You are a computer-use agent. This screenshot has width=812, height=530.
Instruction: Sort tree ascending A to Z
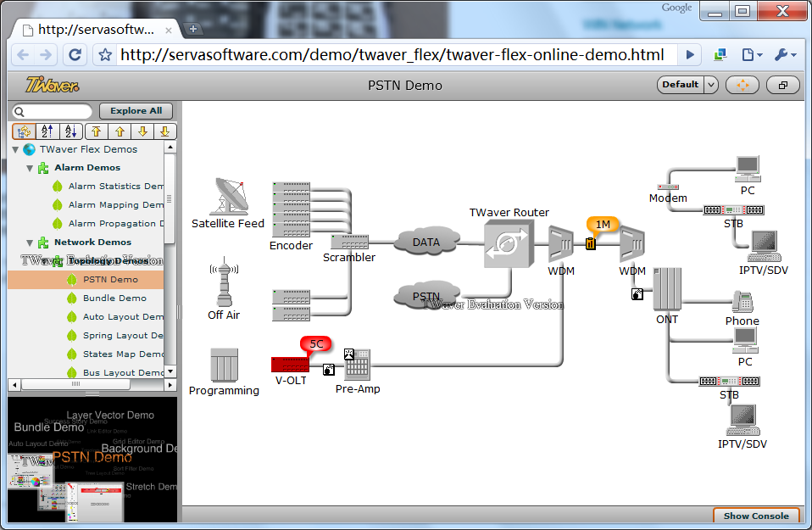point(47,131)
